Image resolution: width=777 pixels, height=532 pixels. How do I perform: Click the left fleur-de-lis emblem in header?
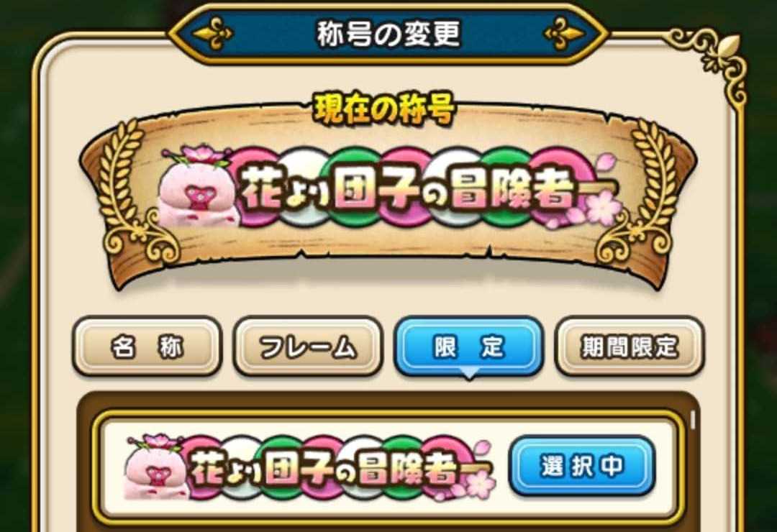(212, 34)
